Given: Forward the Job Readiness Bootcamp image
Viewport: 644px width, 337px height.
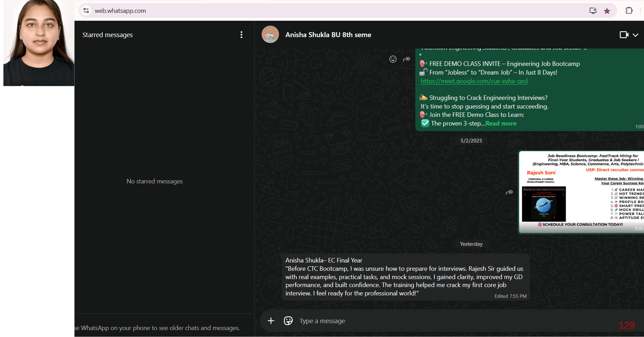Looking at the screenshot, I should 509,192.
